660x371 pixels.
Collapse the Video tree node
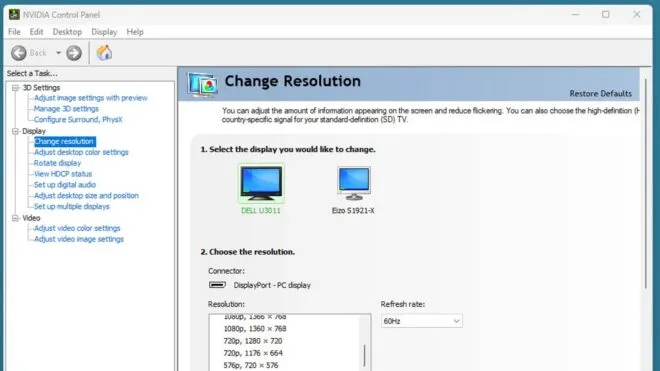pyautogui.click(x=16, y=218)
